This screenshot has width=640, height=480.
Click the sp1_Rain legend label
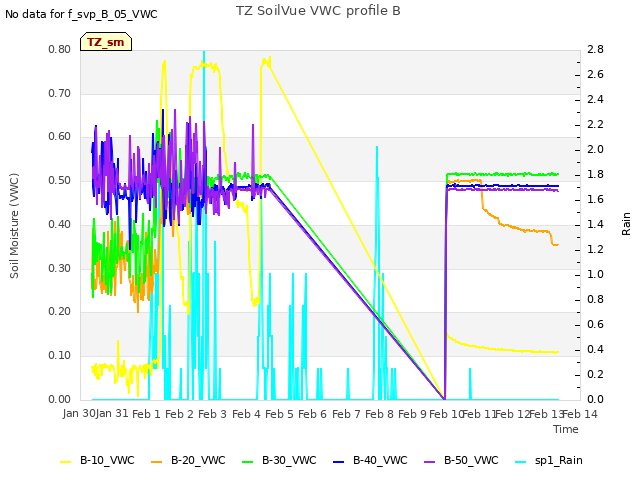point(559,461)
